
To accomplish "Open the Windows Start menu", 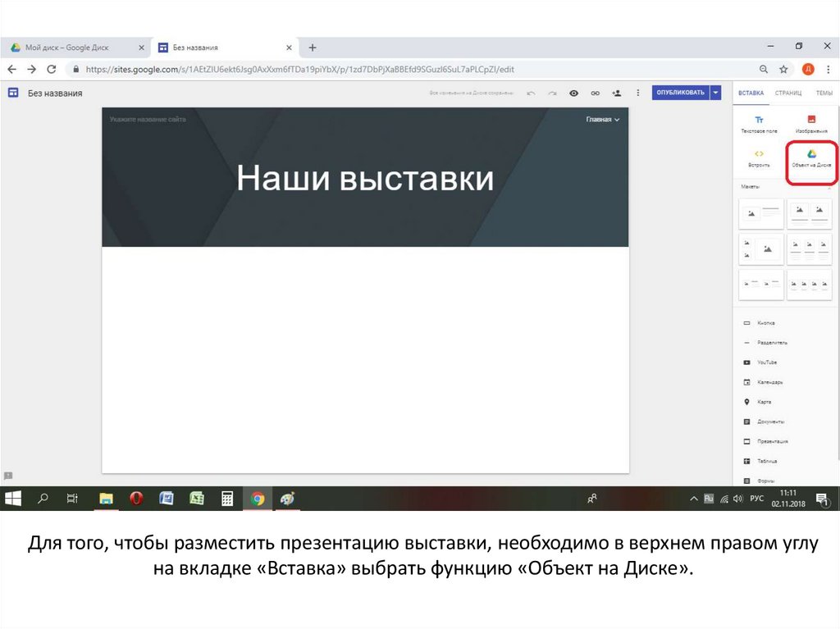I will [x=13, y=499].
